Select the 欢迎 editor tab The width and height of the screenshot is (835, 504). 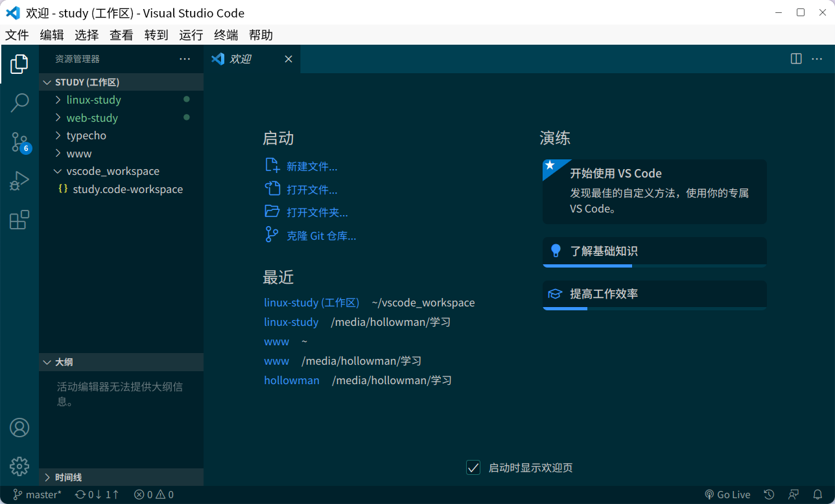point(252,59)
